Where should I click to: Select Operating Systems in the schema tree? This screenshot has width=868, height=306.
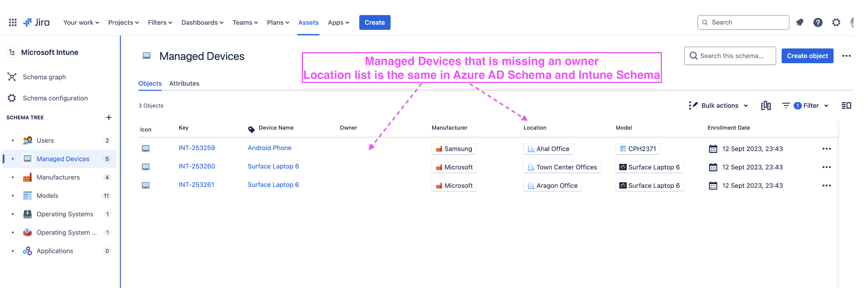[x=60, y=214]
